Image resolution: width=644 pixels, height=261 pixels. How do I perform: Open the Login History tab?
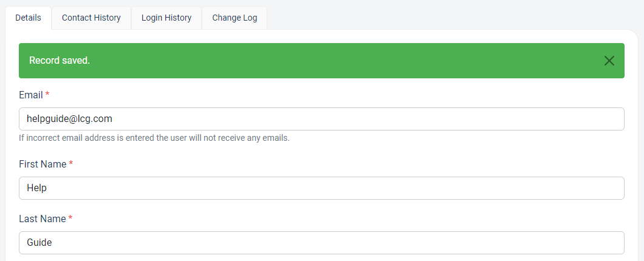166,18
